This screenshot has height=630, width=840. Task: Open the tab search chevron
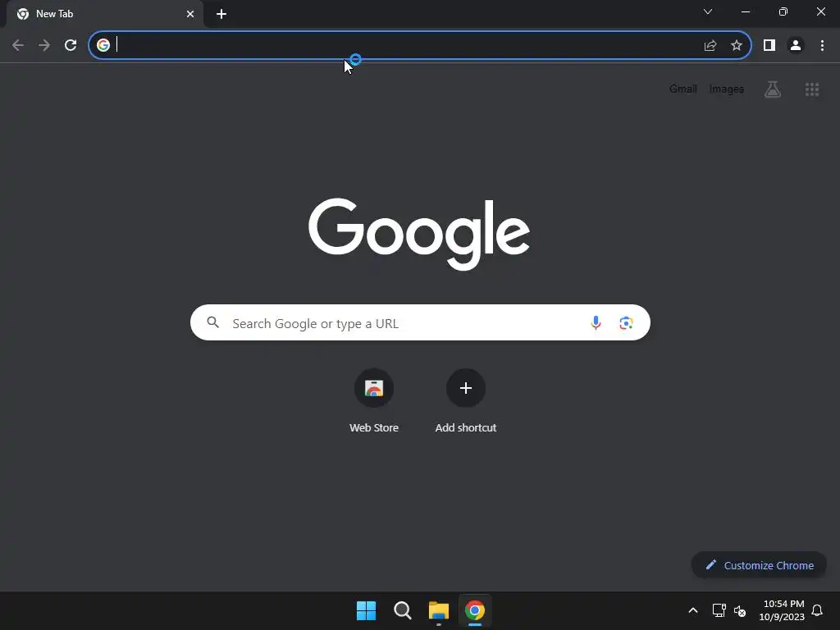tap(708, 11)
